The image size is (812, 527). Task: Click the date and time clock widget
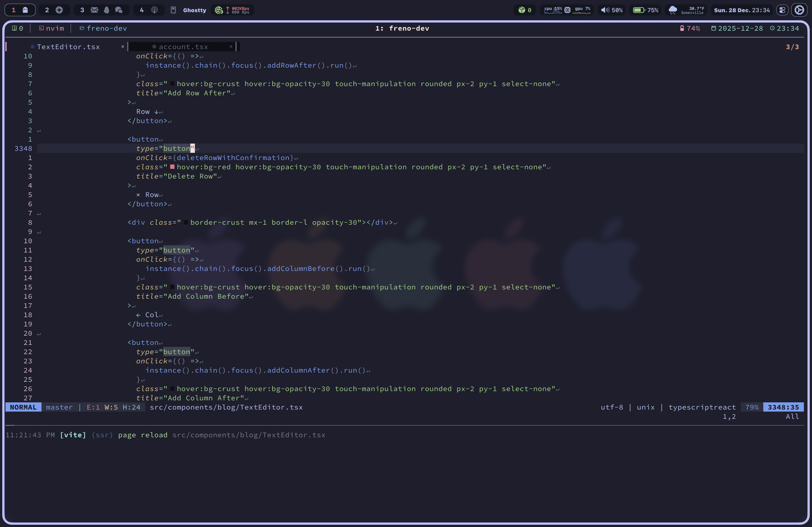tap(742, 10)
